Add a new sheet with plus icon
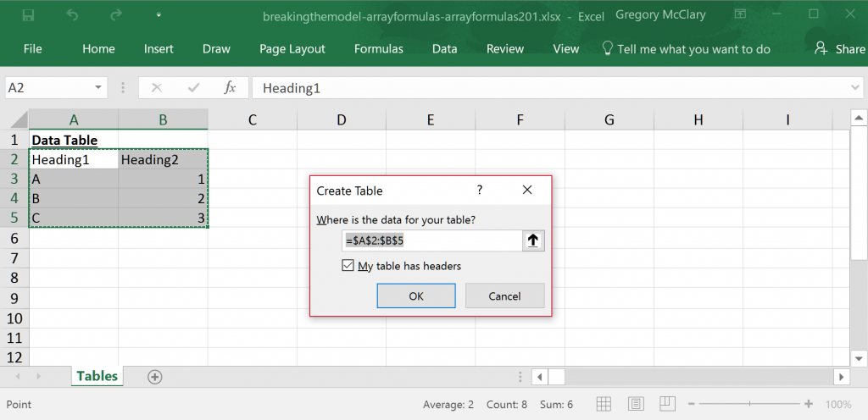 coord(154,377)
